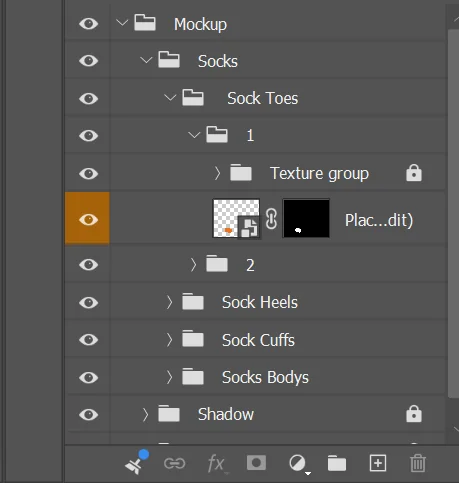The width and height of the screenshot is (459, 483).
Task: Select the Plac...dit) layer name
Action: click(x=379, y=220)
